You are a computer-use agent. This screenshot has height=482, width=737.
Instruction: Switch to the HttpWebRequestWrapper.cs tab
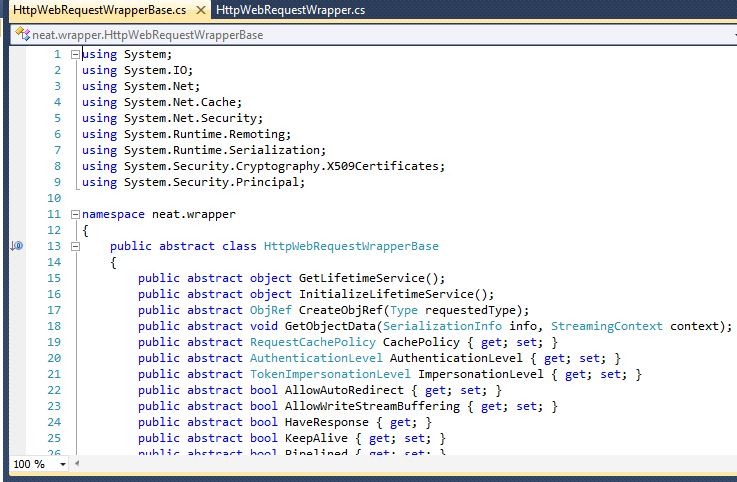click(291, 10)
